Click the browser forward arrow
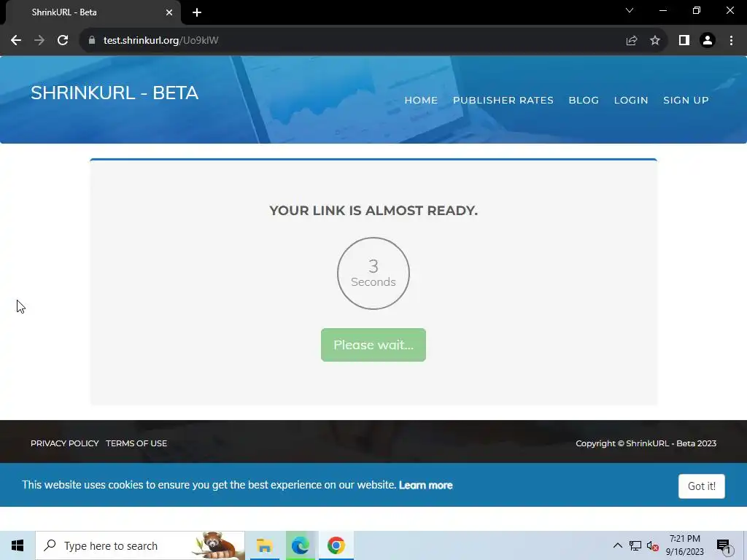The width and height of the screenshot is (747, 560). tap(39, 41)
